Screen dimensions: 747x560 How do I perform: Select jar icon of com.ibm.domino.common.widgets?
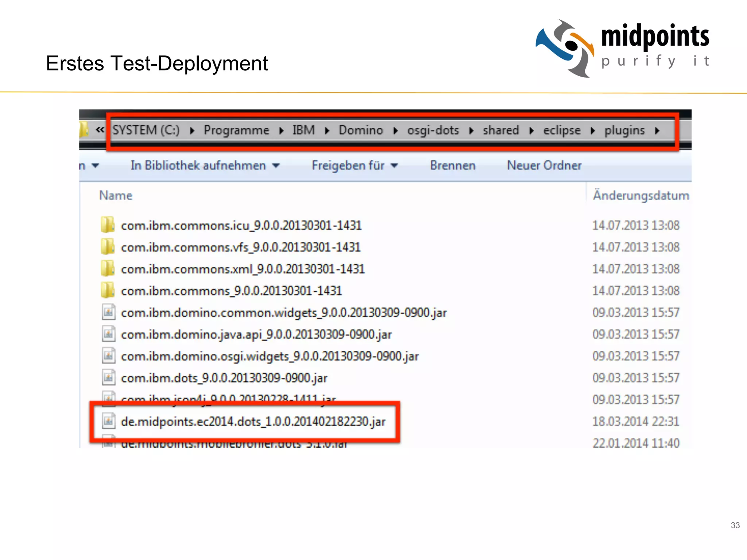pos(108,312)
